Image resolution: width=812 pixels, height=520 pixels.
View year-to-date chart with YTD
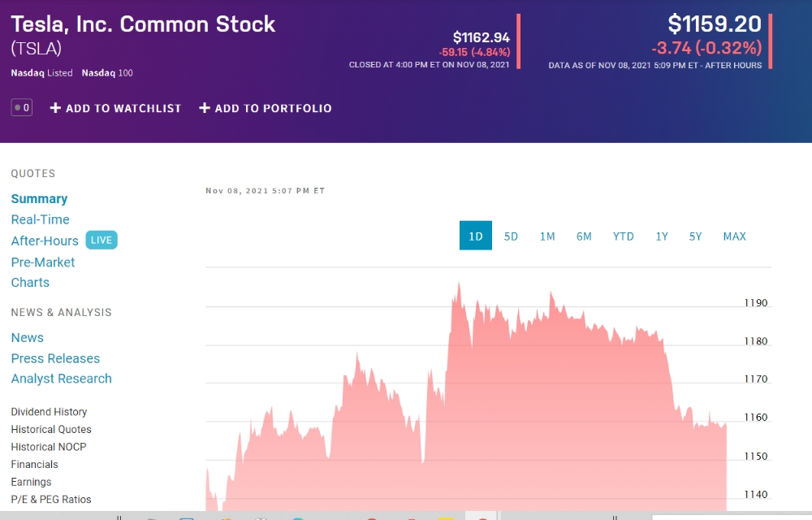623,236
